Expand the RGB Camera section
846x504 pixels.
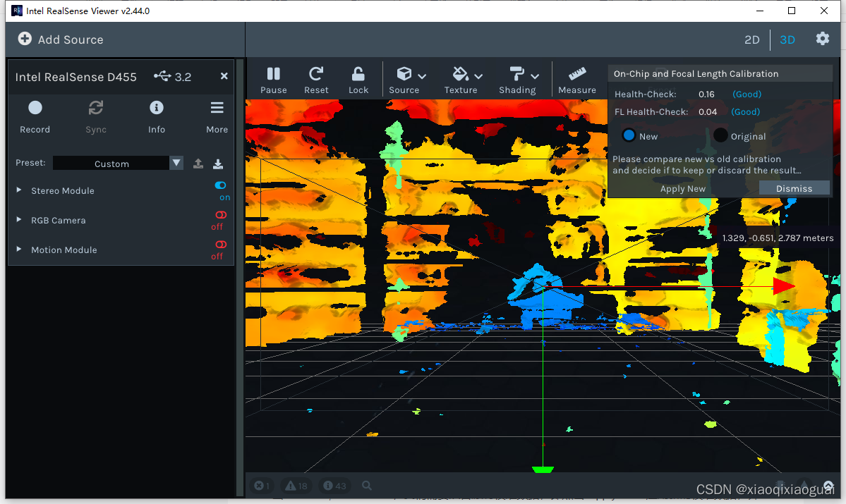tap(19, 220)
